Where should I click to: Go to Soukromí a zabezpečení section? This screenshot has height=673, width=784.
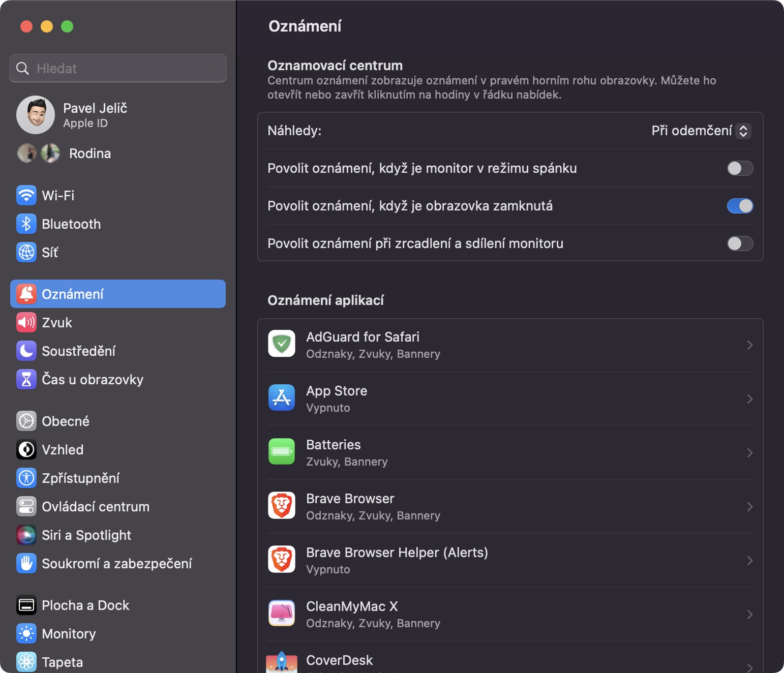pos(116,563)
